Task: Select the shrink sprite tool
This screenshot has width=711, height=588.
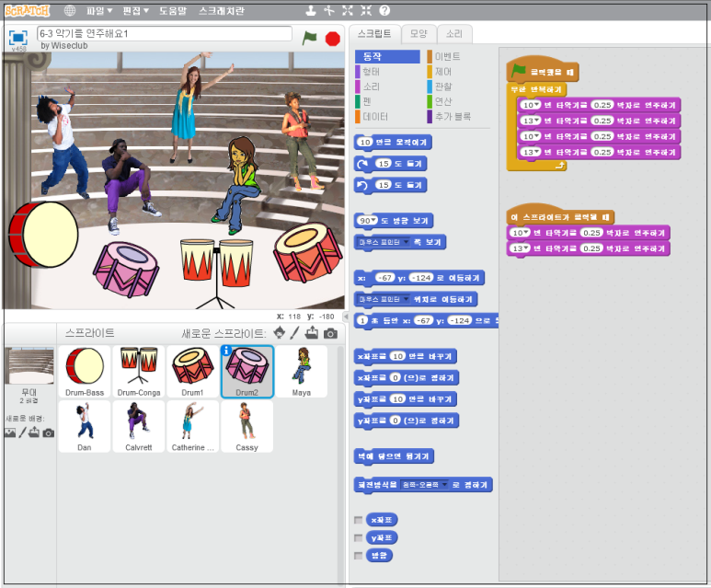Action: tap(366, 10)
